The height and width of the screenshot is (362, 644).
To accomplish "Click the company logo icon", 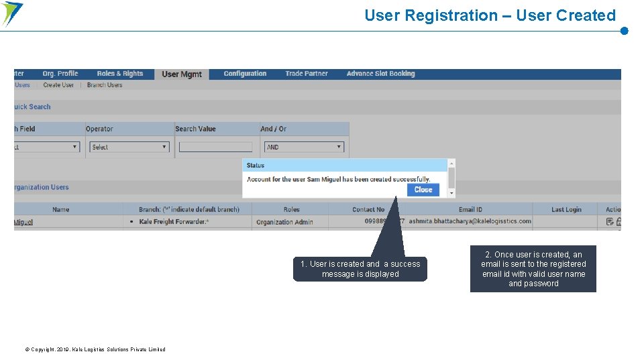I will [11, 14].
